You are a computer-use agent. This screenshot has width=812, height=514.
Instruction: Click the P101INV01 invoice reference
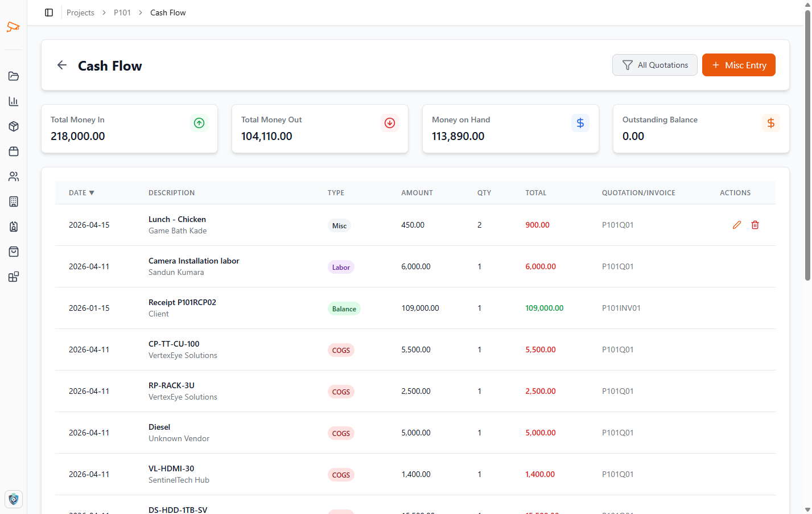tap(621, 308)
